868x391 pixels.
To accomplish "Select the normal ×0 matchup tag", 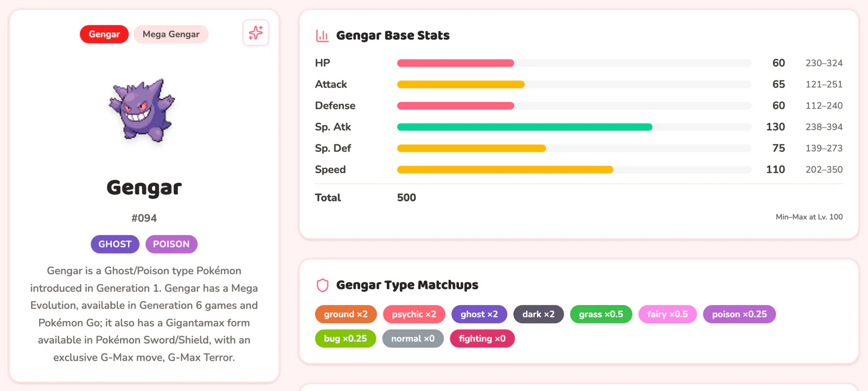I will [413, 339].
